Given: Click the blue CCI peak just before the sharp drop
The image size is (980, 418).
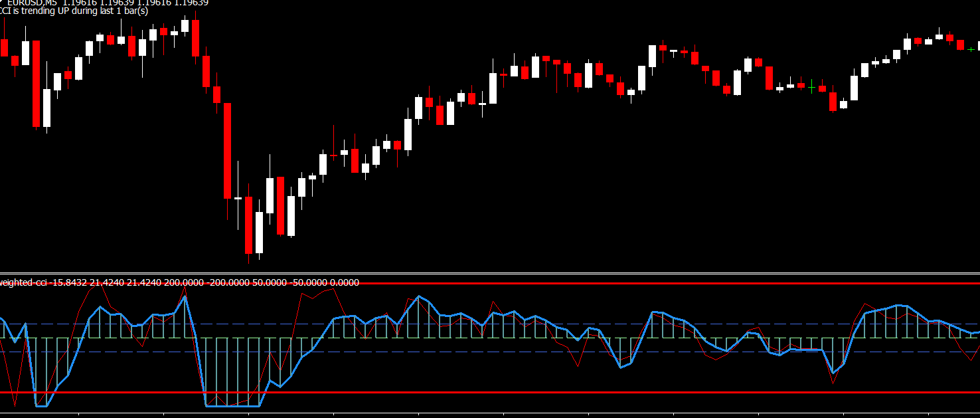Looking at the screenshot, I should point(185,296).
